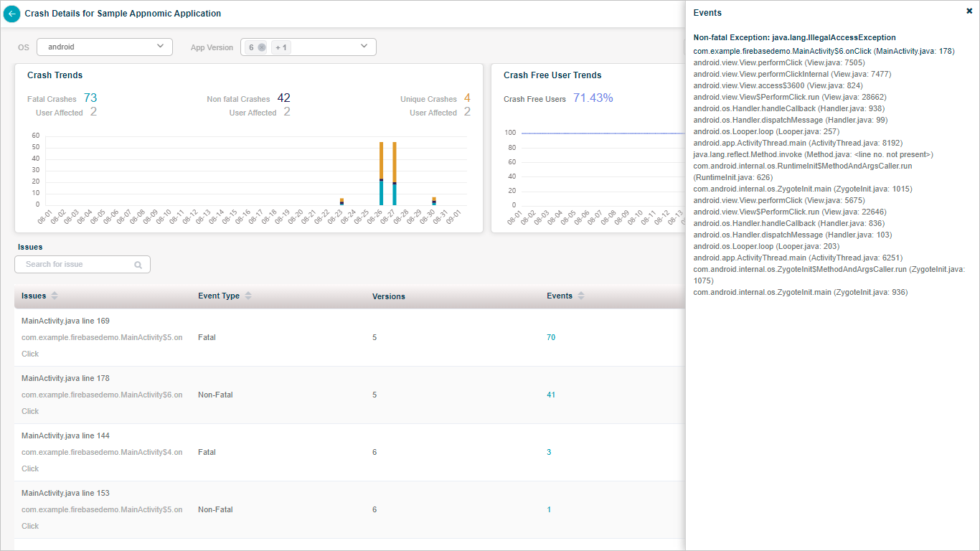
Task: Click MainActivity$6.onClick stack trace line
Action: [824, 51]
